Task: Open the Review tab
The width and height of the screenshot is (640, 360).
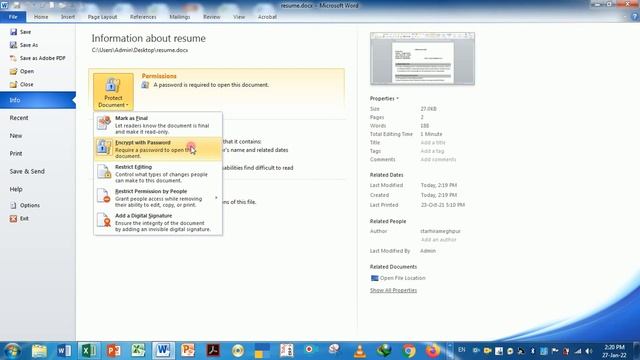Action: (x=211, y=17)
